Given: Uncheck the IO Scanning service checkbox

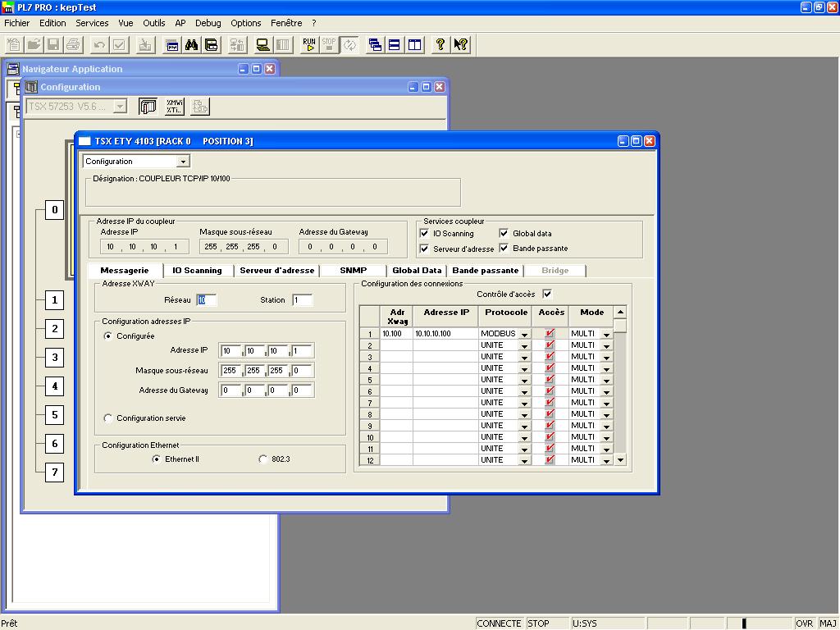Looking at the screenshot, I should tap(424, 234).
